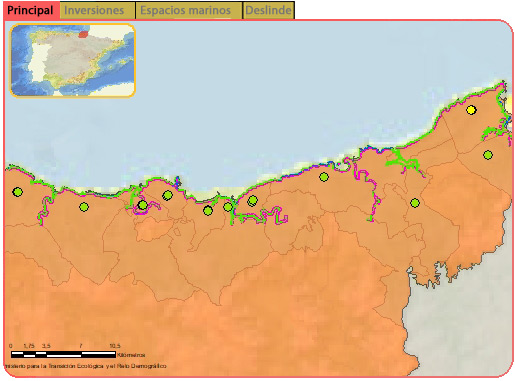The image size is (515, 381).
Task: Click the green marker just below the central coastline
Action: coord(324,177)
